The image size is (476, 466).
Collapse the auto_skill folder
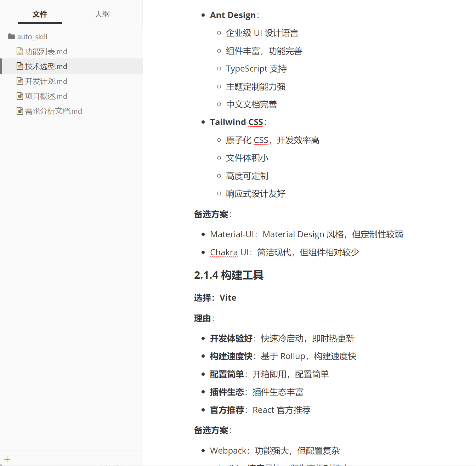(x=32, y=37)
